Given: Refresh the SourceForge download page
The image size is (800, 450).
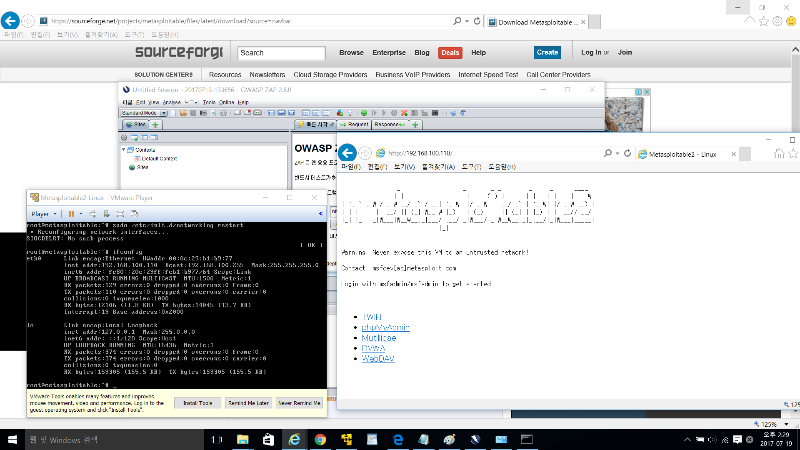Looking at the screenshot, I should pos(477,21).
